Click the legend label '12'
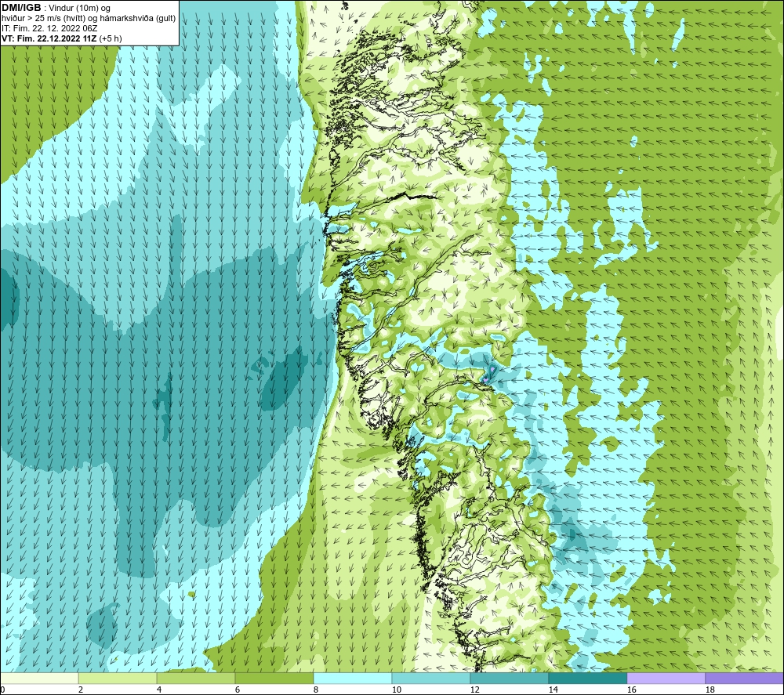This screenshot has height=695, width=784. tap(474, 690)
